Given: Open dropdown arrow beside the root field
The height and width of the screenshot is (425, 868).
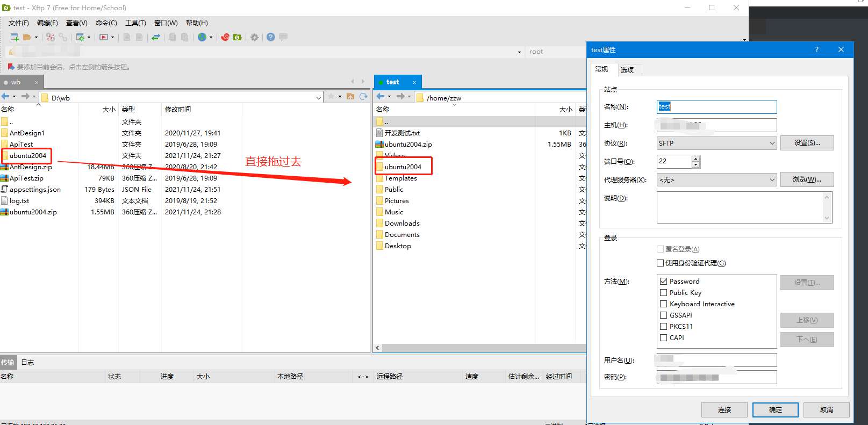Looking at the screenshot, I should (x=519, y=52).
